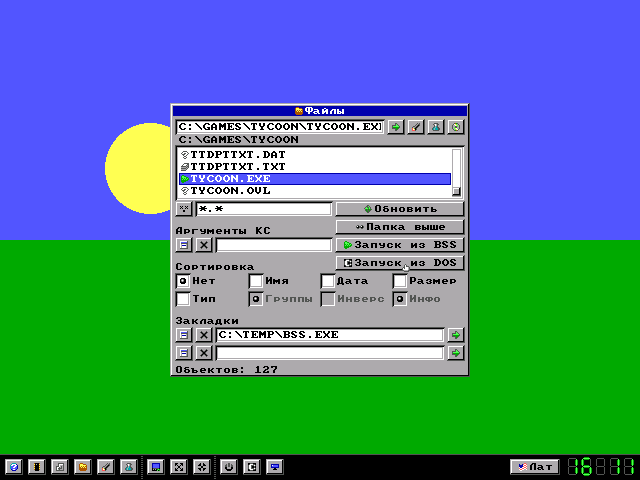Click the path field C:\GAMES\TYCOON\TYCOON.EXE
640x480 pixels.
(x=280, y=127)
